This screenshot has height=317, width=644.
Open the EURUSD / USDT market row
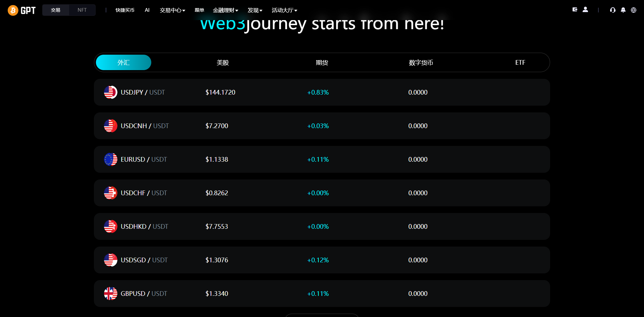pyautogui.click(x=322, y=159)
